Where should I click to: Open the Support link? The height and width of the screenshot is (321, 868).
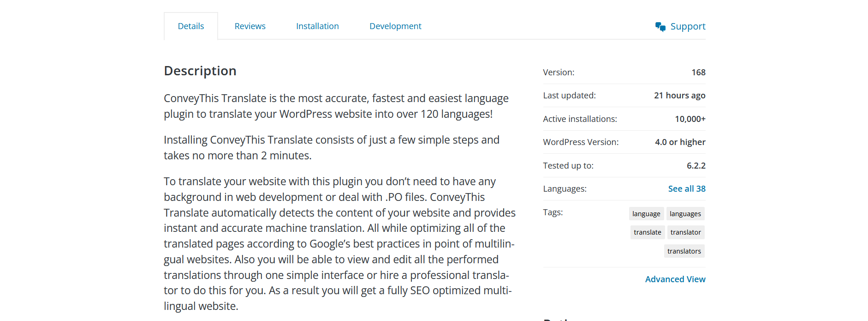pos(688,26)
